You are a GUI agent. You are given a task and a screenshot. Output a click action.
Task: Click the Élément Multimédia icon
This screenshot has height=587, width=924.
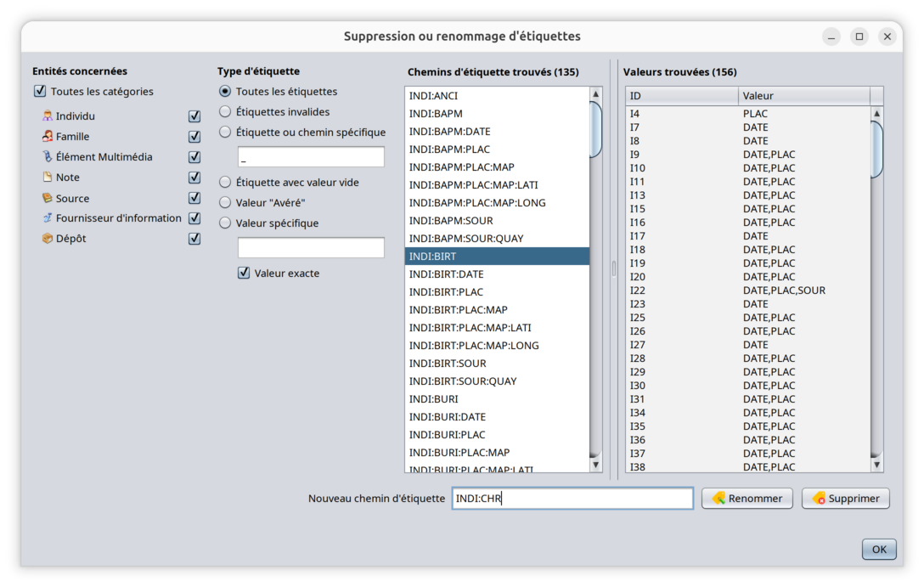click(48, 157)
